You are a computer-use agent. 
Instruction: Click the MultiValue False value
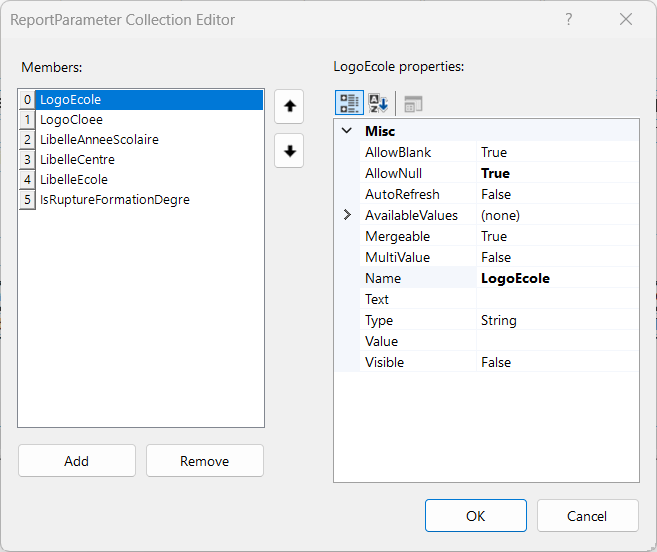pyautogui.click(x=556, y=257)
